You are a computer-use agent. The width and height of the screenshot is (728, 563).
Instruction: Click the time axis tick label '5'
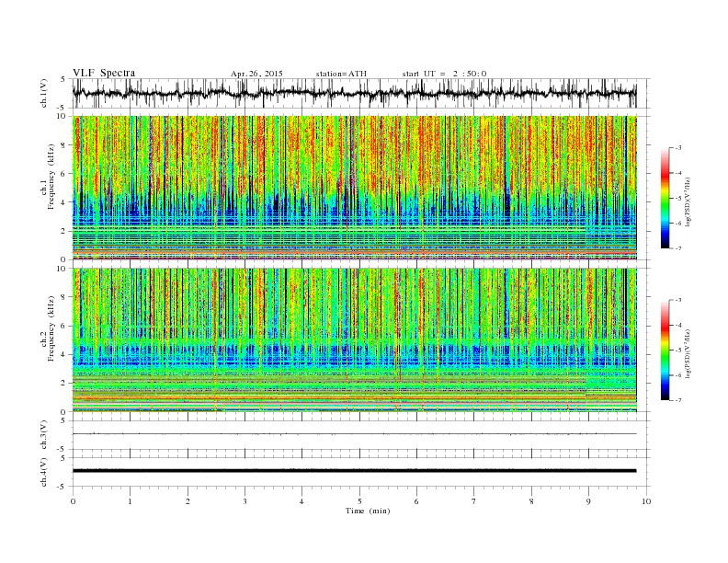[359, 501]
